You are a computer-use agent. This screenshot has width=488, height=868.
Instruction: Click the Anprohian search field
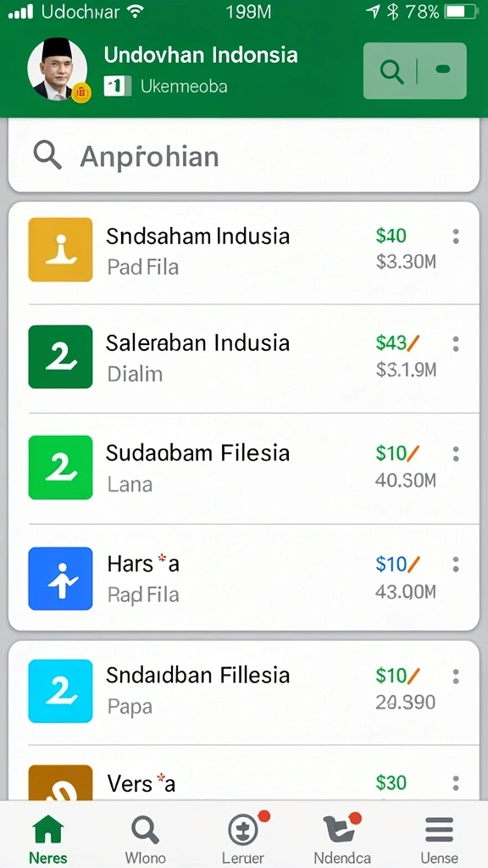point(243,156)
